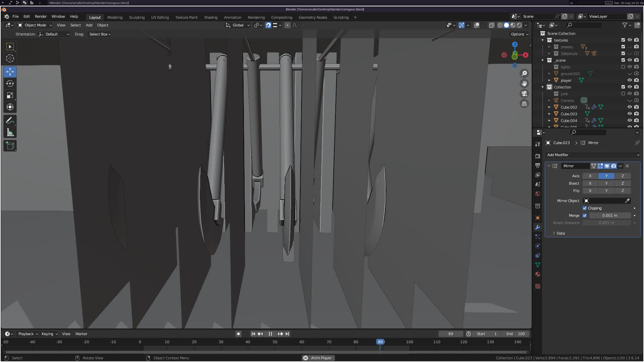644x362 pixels.
Task: Open the Object Mode dropdown
Action: (x=35, y=25)
